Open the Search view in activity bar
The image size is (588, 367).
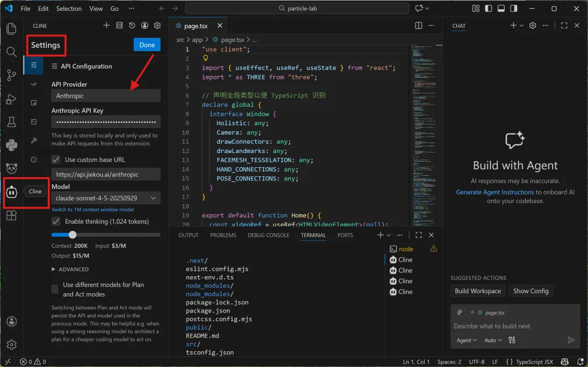click(11, 52)
